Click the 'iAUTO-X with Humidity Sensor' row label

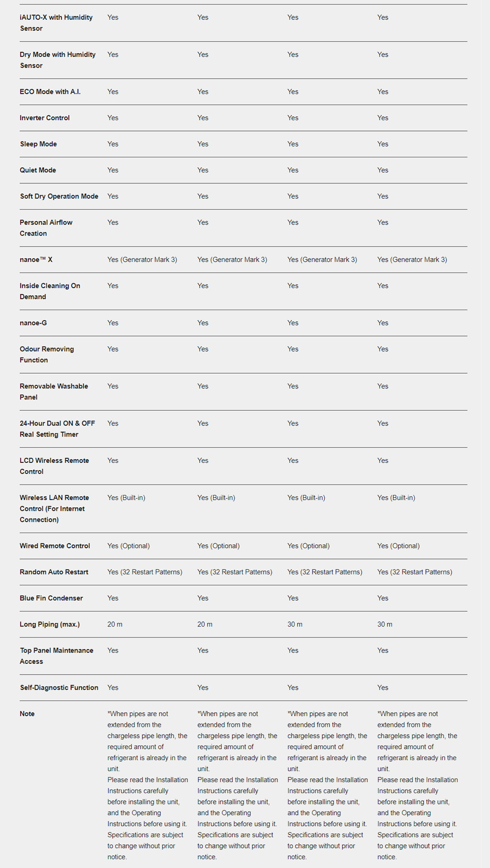click(x=56, y=23)
